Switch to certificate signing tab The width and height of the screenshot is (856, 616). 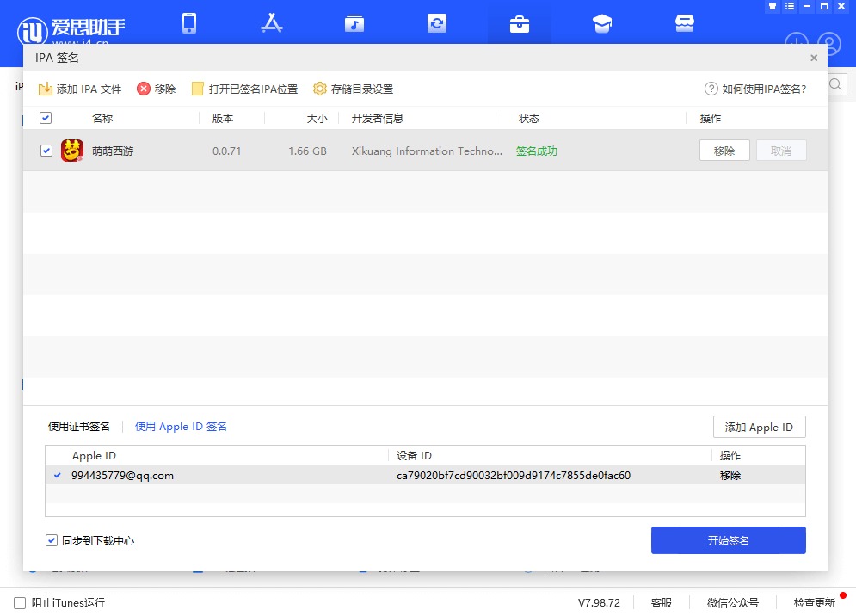tap(79, 427)
